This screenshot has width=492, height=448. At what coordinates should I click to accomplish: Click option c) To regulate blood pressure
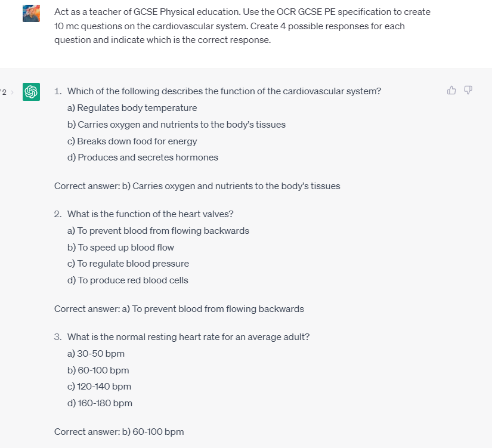point(128,264)
